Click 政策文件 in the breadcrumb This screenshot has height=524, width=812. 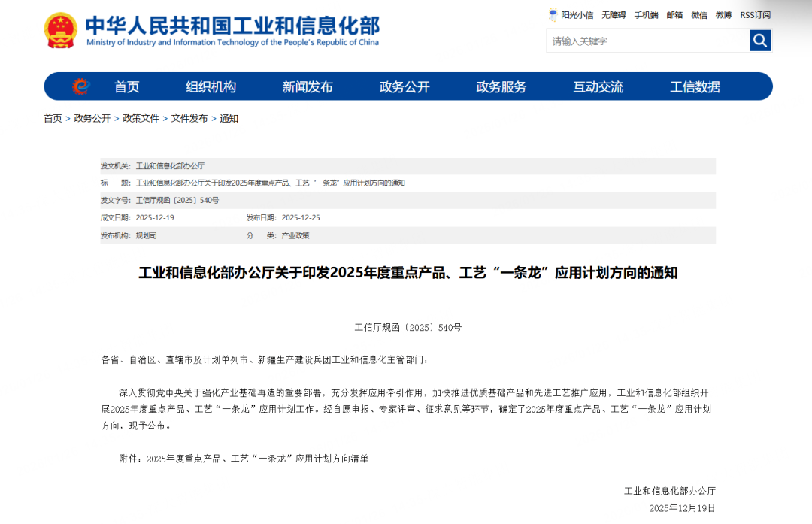[x=141, y=119]
